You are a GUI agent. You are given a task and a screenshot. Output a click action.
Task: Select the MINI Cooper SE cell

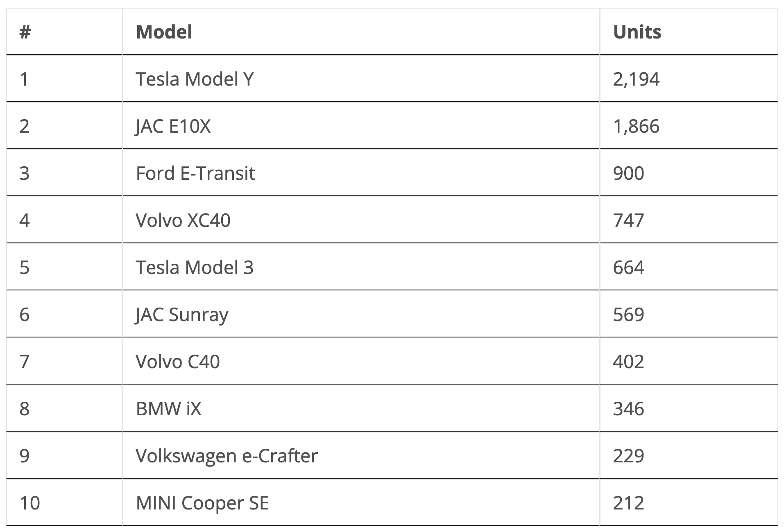pos(202,503)
